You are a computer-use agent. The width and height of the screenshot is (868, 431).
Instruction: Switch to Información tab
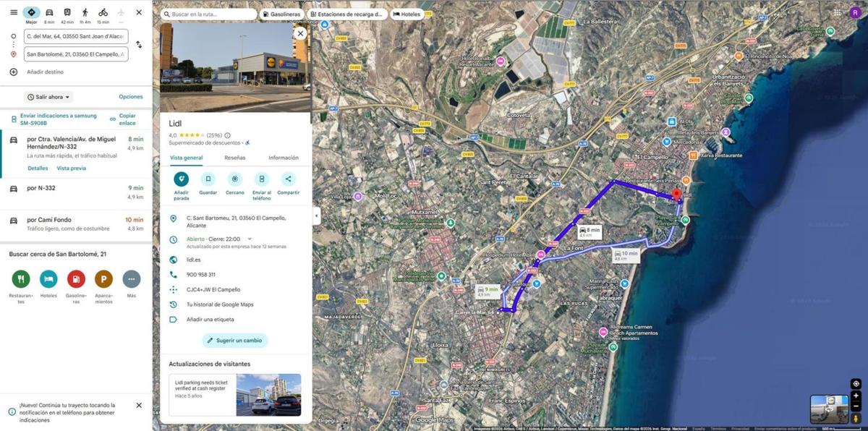tap(284, 158)
